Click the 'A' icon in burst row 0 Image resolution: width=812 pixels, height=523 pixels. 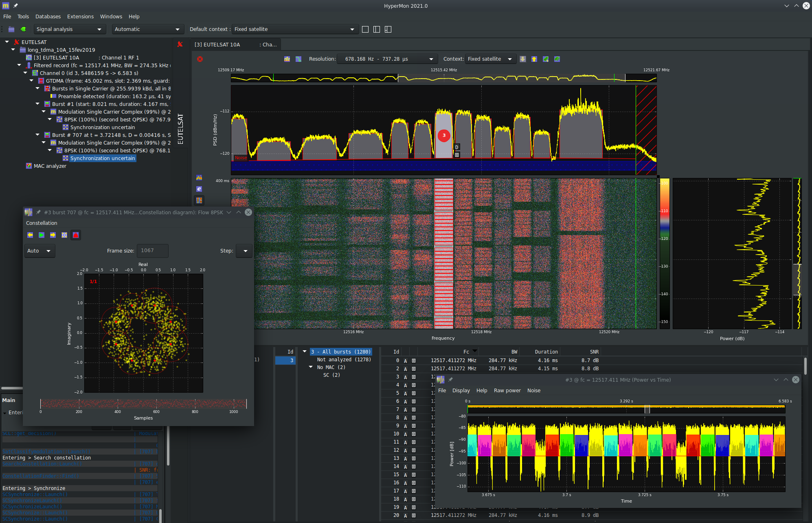tap(405, 360)
